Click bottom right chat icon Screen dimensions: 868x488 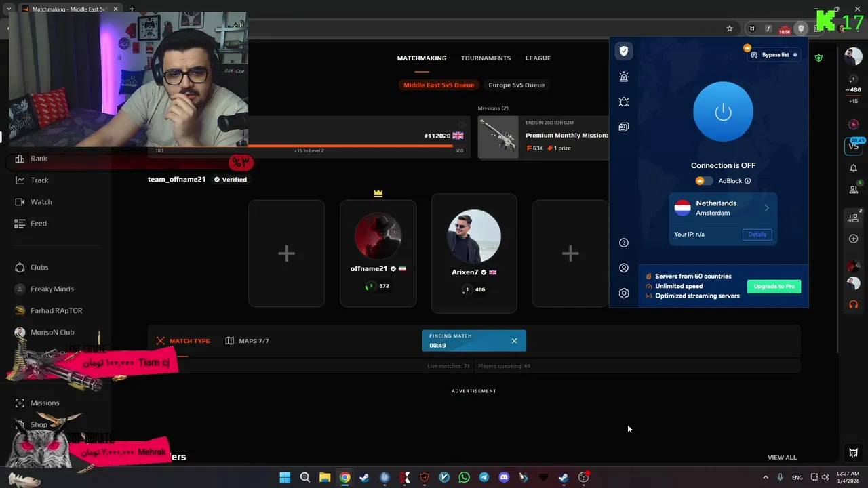tap(854, 453)
